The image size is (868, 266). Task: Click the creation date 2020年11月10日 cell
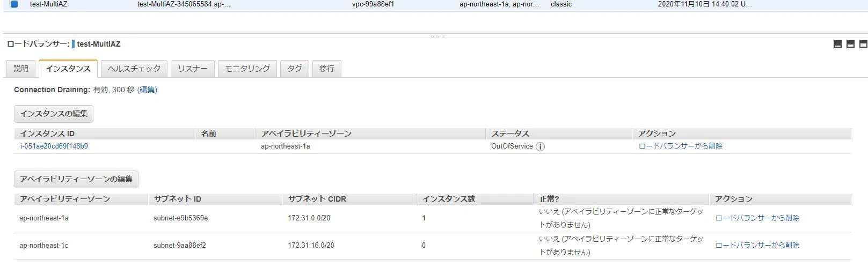(705, 4)
